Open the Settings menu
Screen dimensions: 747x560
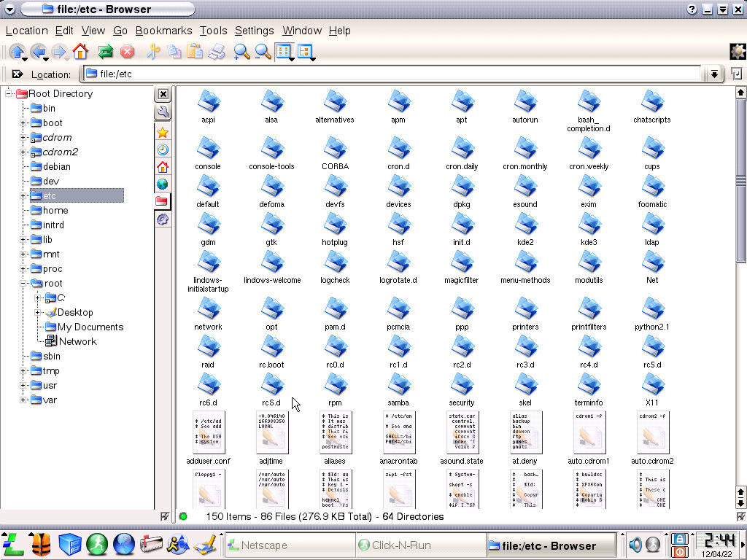pos(254,31)
